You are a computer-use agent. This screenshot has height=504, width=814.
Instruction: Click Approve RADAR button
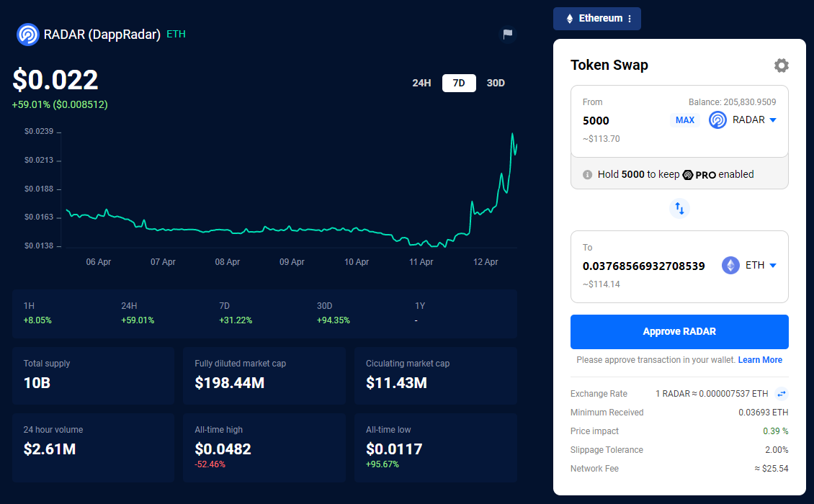(x=679, y=332)
